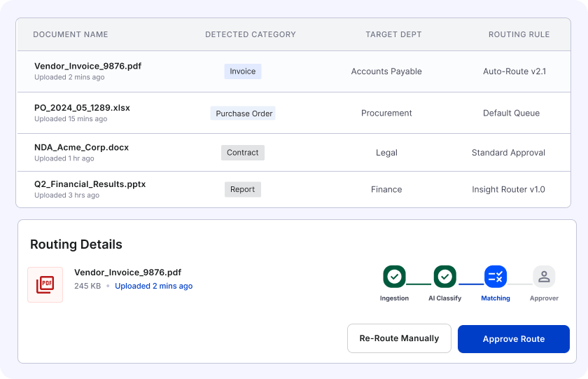Click the Legal department cell
588x379 pixels.
[386, 153]
